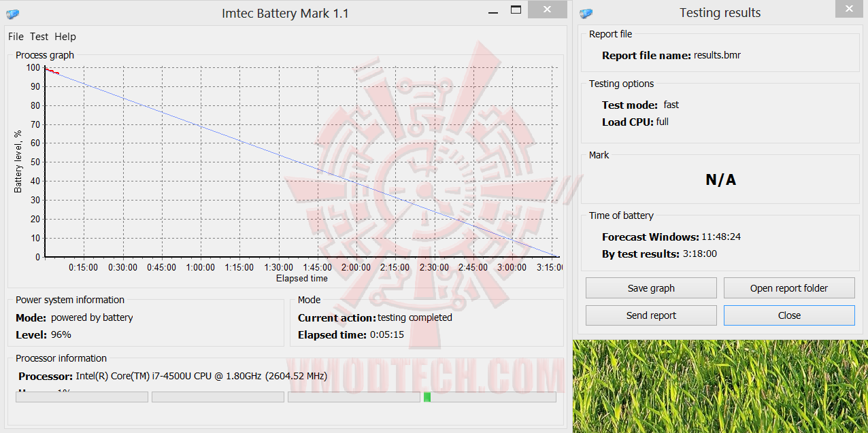Click the Imtec Battery Mark 1.1 window title
Image resolution: width=868 pixels, height=433 pixels.
(286, 13)
